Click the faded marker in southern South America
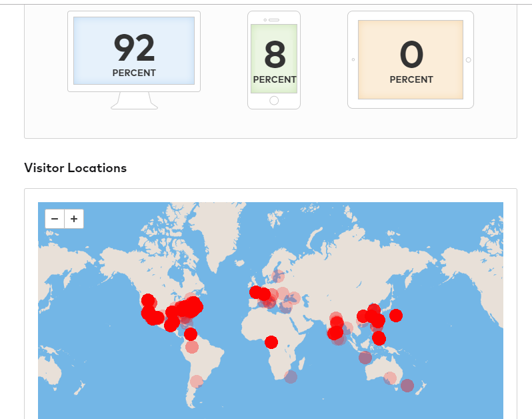The height and width of the screenshot is (419, 532). (197, 382)
